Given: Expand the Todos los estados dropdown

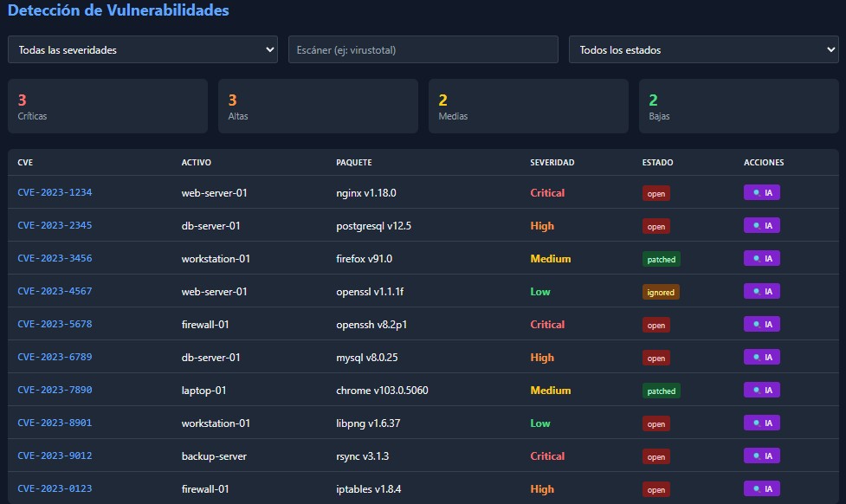Looking at the screenshot, I should pos(703,49).
